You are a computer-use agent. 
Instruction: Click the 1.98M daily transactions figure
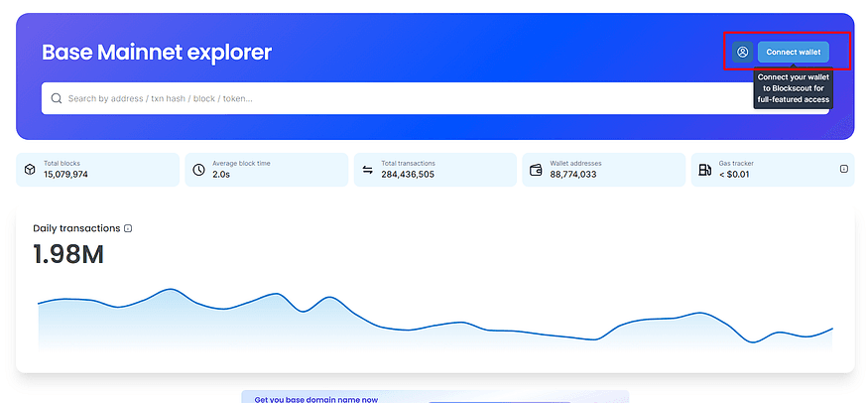pos(68,254)
